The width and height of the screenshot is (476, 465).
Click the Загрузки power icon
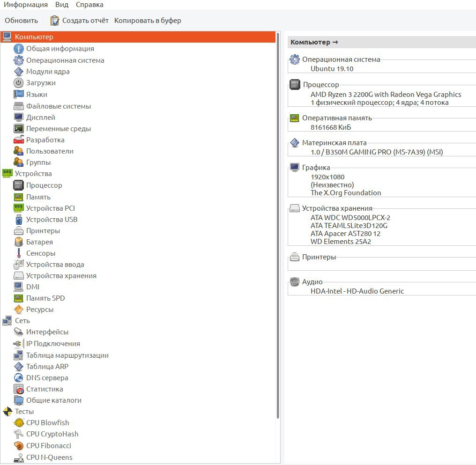click(19, 83)
